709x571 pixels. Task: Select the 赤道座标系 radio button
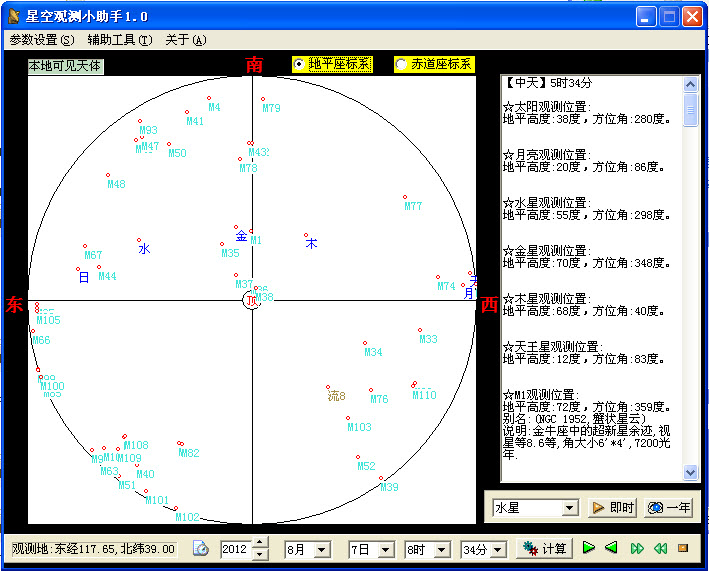(402, 64)
